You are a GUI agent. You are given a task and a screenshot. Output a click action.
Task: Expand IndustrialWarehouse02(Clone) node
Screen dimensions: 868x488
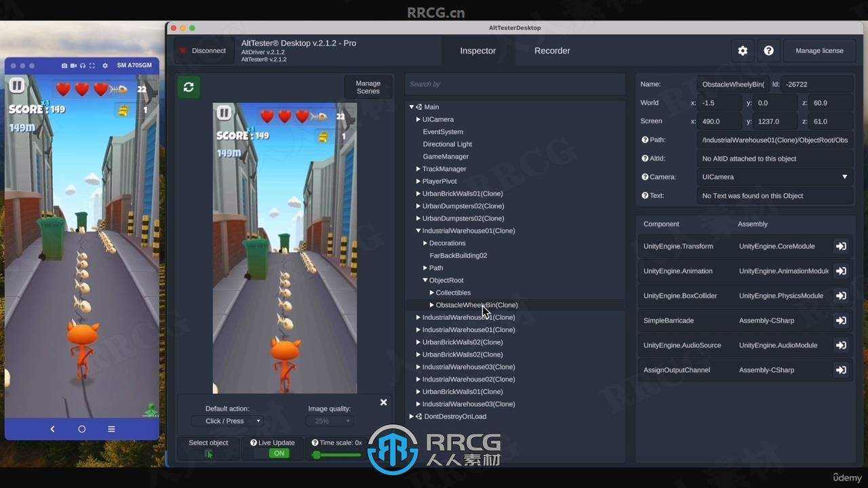coord(418,380)
